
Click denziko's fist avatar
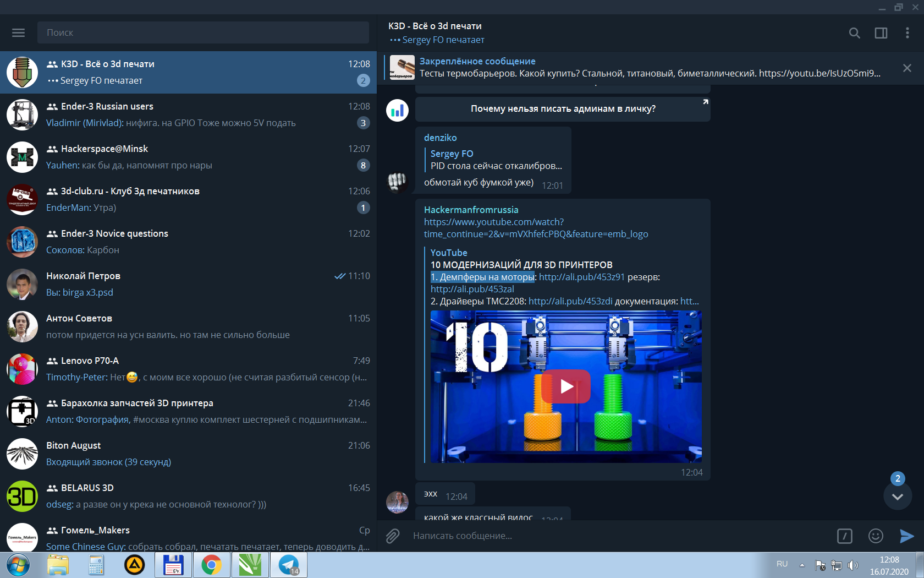(397, 182)
